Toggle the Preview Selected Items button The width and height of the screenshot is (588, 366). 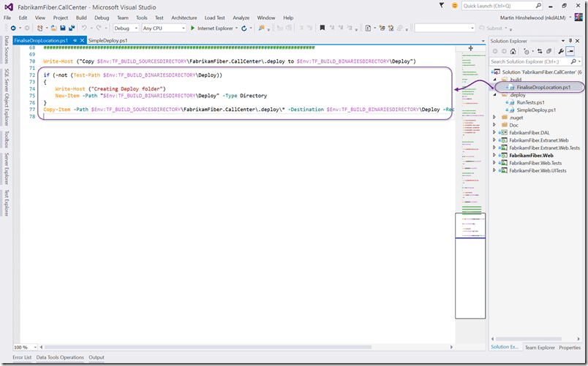point(570,51)
